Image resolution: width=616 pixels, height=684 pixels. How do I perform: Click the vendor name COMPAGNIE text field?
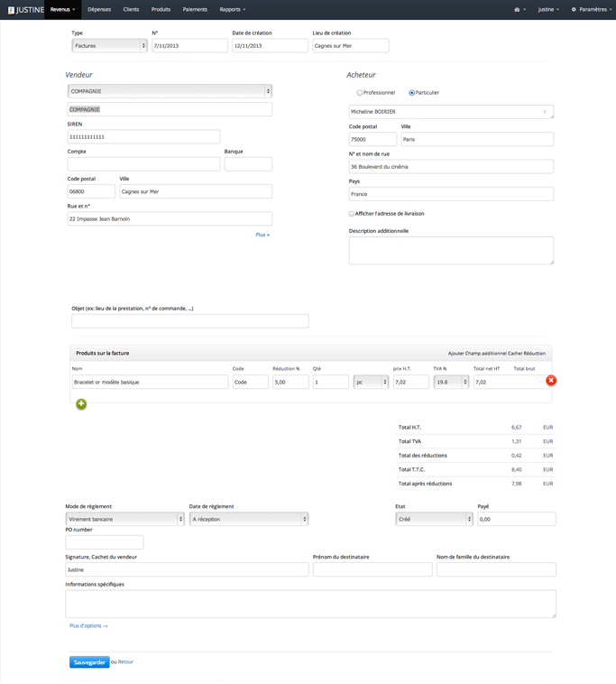point(170,109)
